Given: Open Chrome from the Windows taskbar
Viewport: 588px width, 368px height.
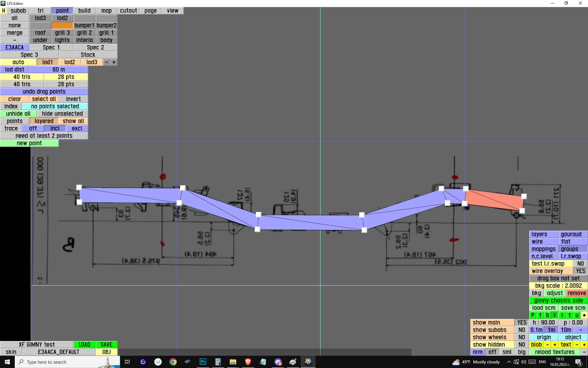Looking at the screenshot, I should point(173,362).
